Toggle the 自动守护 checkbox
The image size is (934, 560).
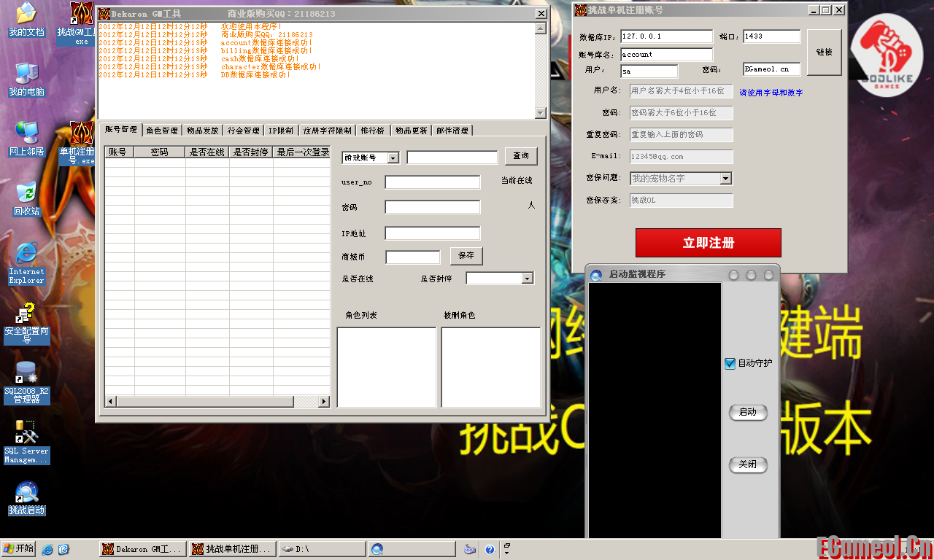(730, 363)
